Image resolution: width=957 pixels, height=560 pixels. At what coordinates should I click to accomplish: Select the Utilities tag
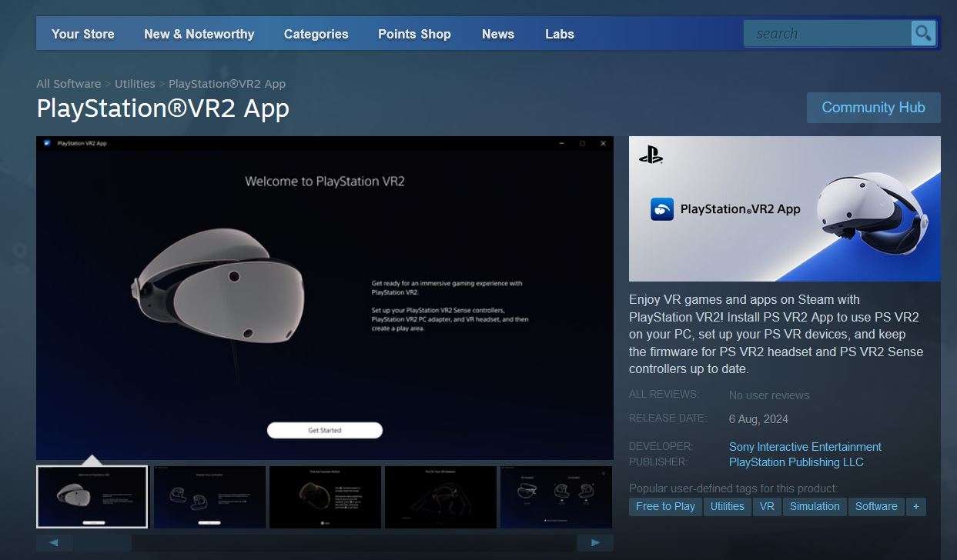point(727,506)
